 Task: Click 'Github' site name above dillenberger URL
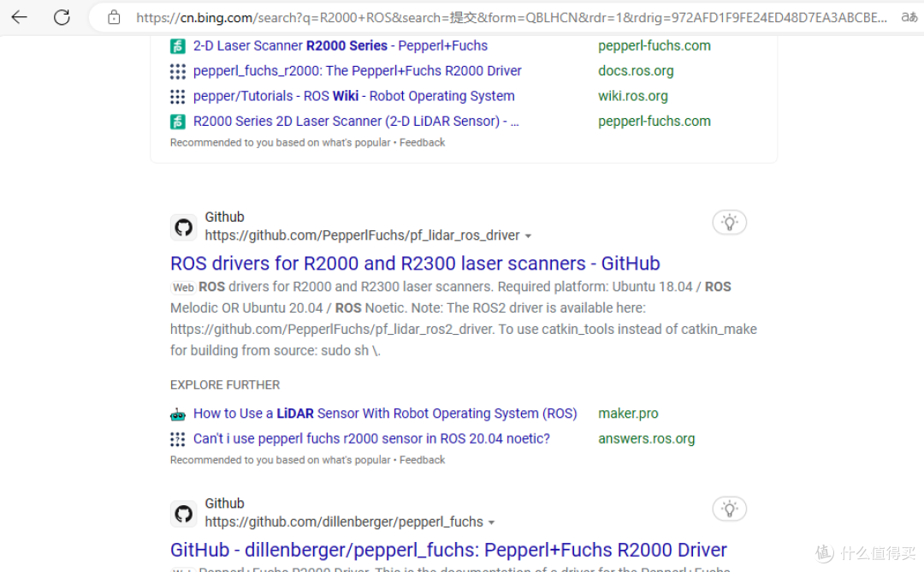pyautogui.click(x=224, y=503)
